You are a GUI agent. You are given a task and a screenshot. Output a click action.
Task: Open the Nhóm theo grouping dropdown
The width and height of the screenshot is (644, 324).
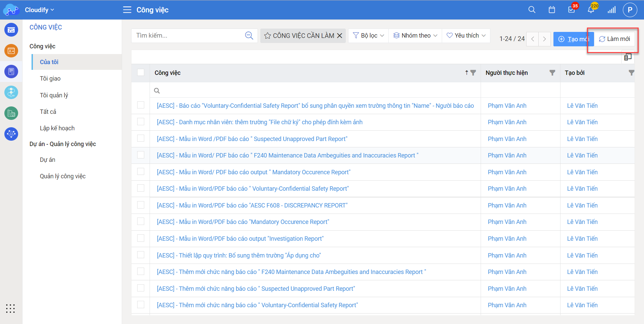coord(415,36)
